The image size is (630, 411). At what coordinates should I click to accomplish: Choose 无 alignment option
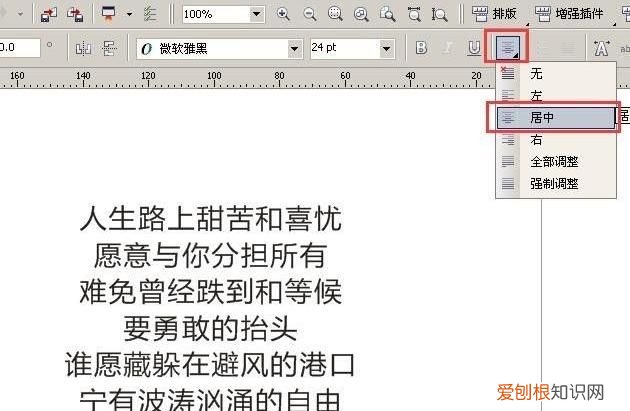(x=556, y=74)
